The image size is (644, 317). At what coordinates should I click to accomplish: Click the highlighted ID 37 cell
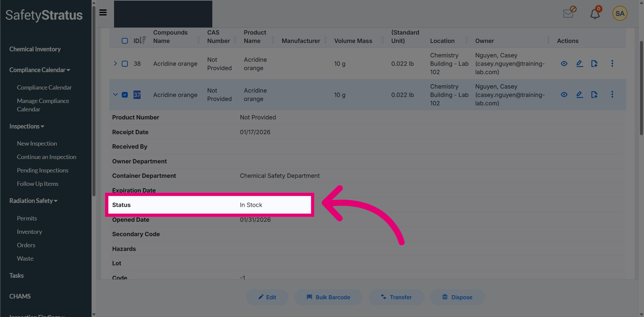137,95
